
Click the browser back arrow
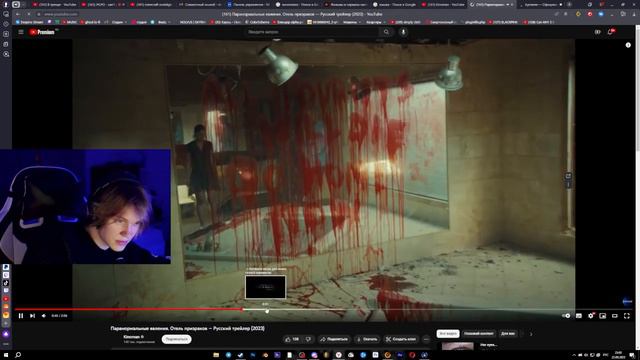click(18, 14)
